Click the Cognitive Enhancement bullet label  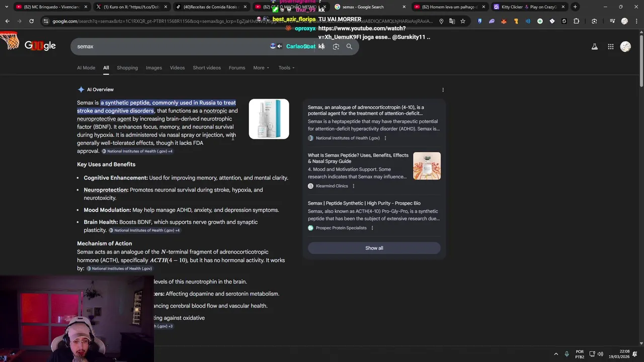click(x=116, y=178)
